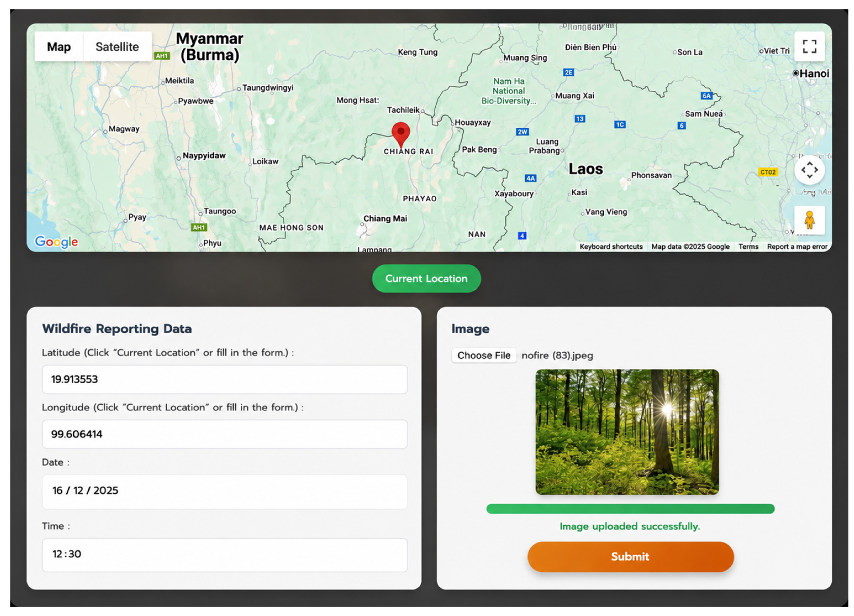The image size is (854, 616).
Task: Click the uploaded forest image preview
Action: (627, 432)
